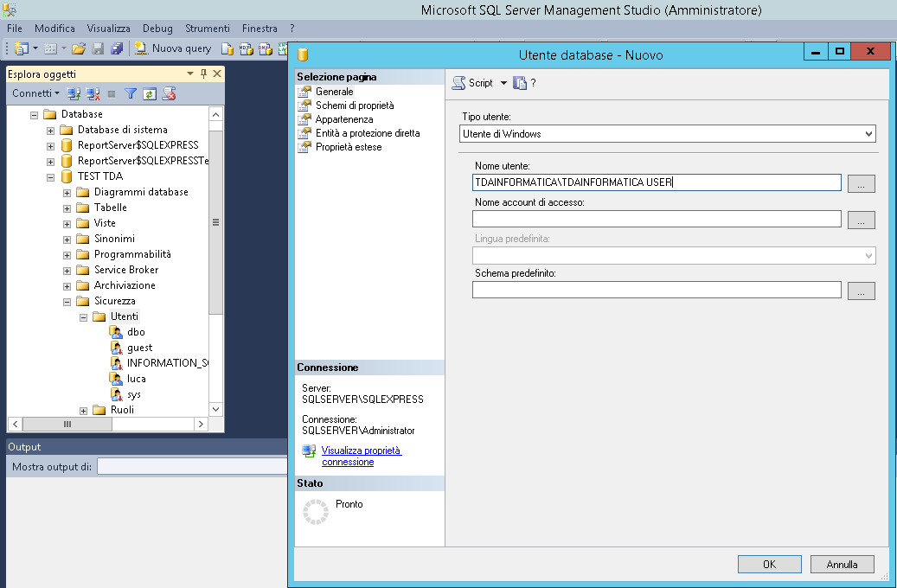Screen dimensions: 897x588
Task: Select the Diagrammi database folder
Action: [141, 192]
